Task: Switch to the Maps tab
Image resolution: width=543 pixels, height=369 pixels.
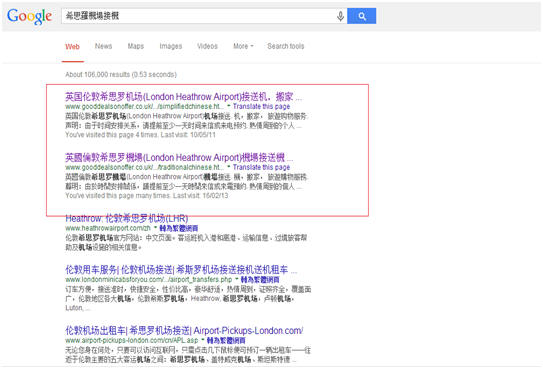Action: [x=135, y=46]
